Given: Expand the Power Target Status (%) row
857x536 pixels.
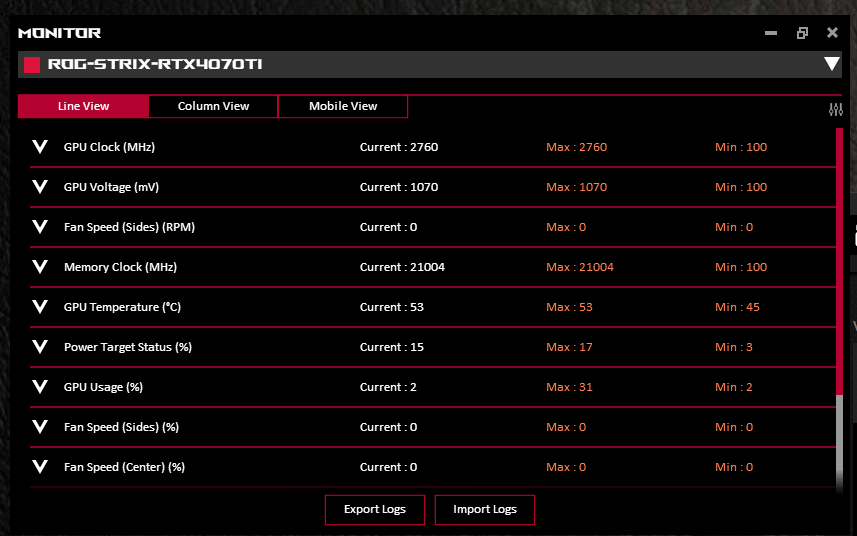Looking at the screenshot, I should click(x=40, y=346).
